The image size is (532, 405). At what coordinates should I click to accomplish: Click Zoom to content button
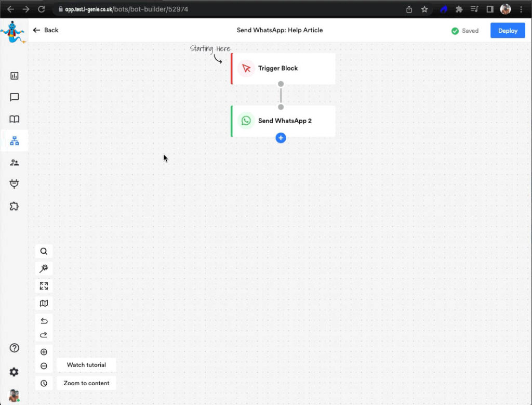pos(86,383)
